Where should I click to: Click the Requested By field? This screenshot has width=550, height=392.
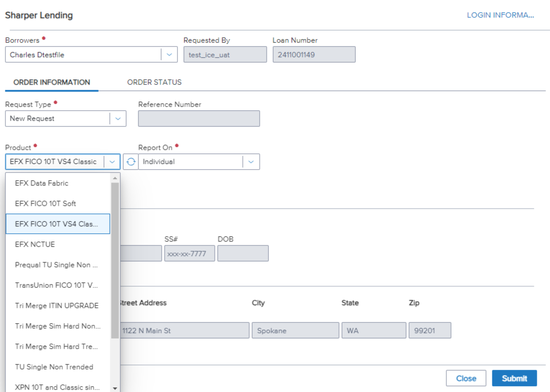point(225,55)
